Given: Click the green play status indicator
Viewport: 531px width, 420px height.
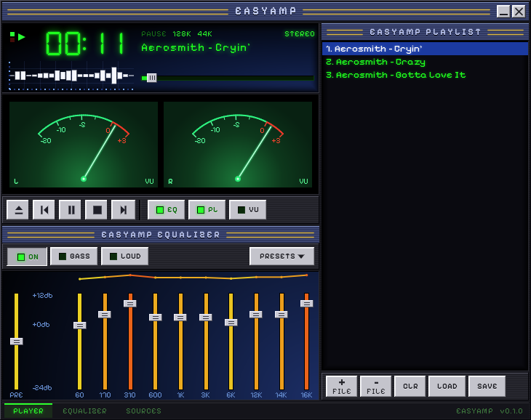Looking at the screenshot, I should coord(22,36).
